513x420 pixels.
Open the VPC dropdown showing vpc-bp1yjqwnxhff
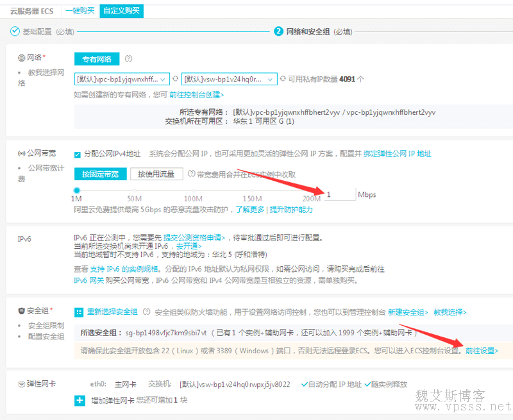pyautogui.click(x=122, y=79)
